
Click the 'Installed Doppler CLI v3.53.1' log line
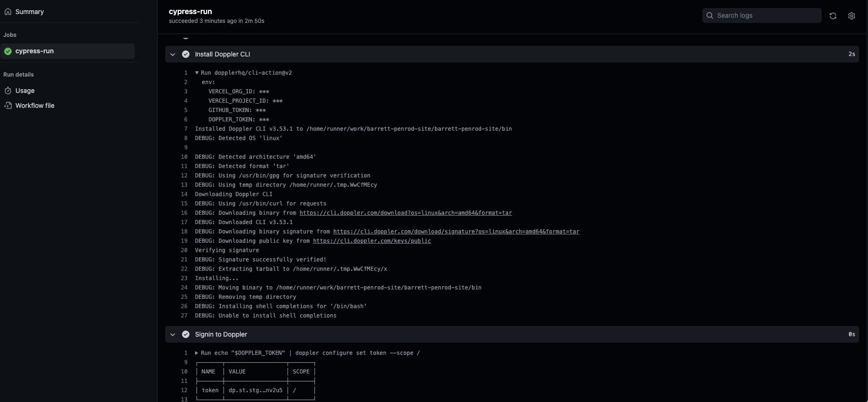pos(353,129)
